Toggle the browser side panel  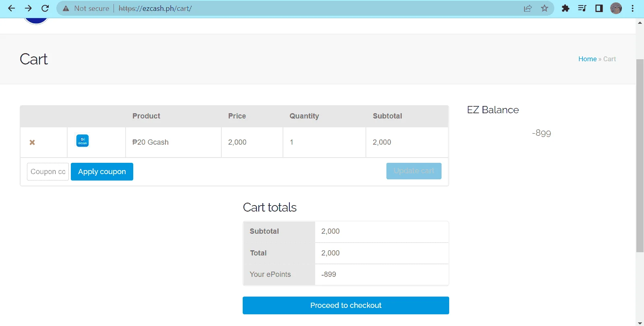(599, 8)
